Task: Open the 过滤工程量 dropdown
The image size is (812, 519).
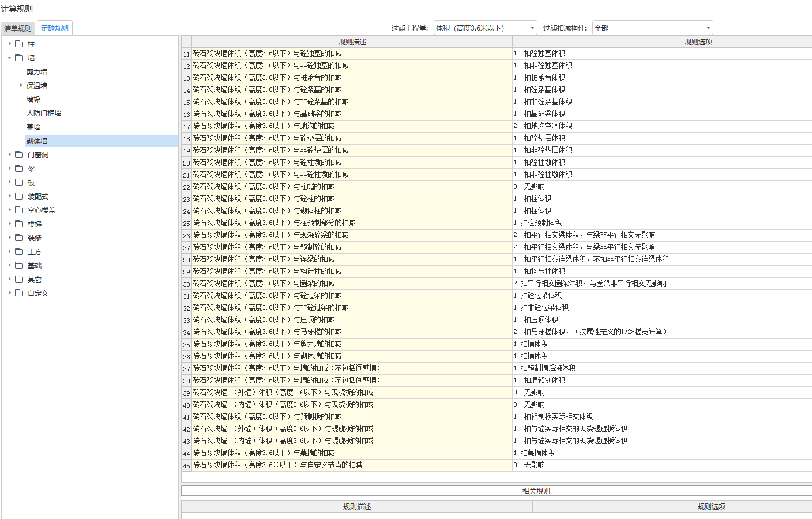Action: 485,28
